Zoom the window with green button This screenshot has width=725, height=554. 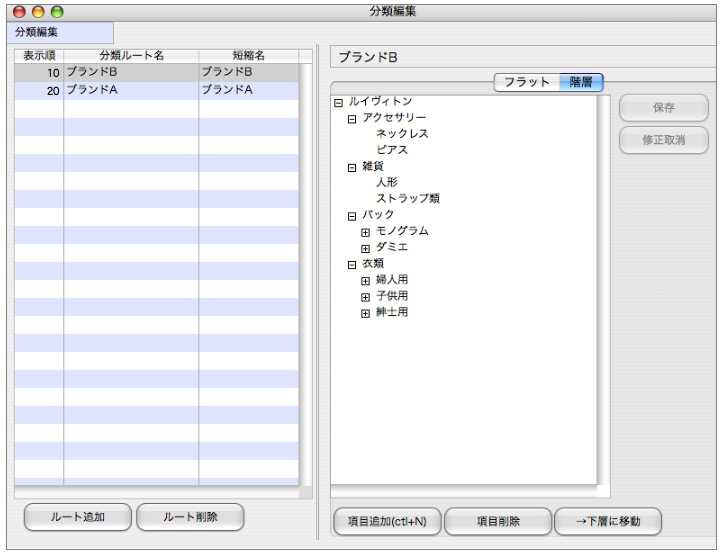[57, 12]
